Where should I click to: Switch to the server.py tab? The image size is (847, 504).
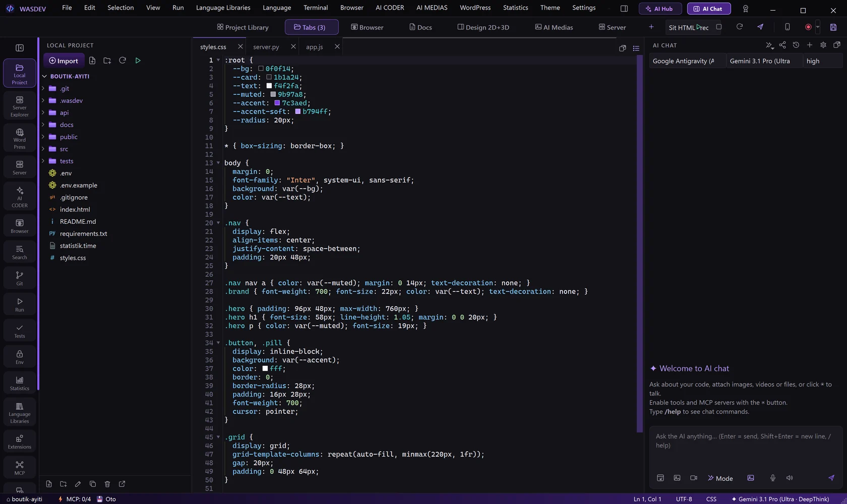(266, 47)
